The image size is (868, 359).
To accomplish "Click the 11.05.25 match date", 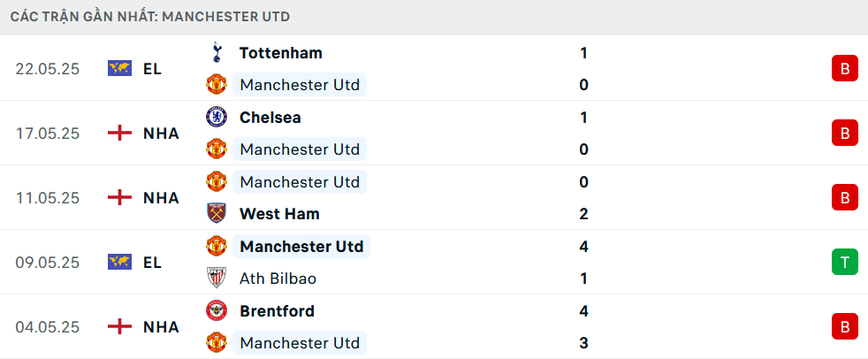I will [48, 198].
